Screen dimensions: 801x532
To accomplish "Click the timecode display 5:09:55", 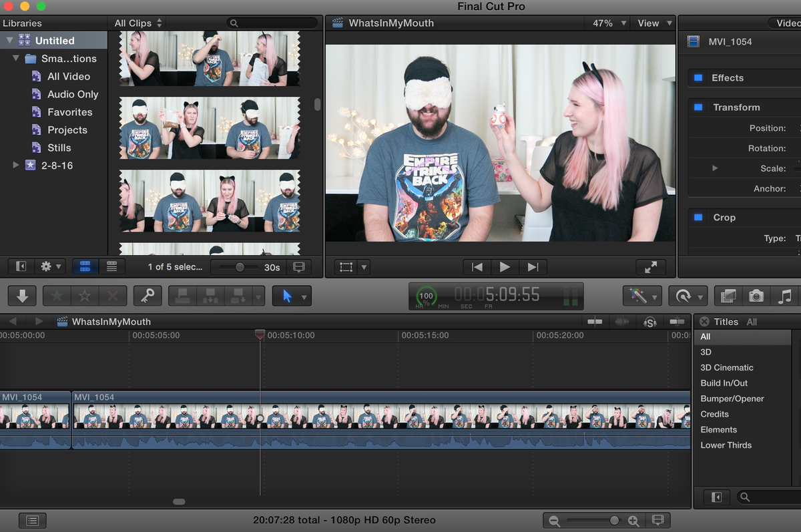I will (x=497, y=294).
